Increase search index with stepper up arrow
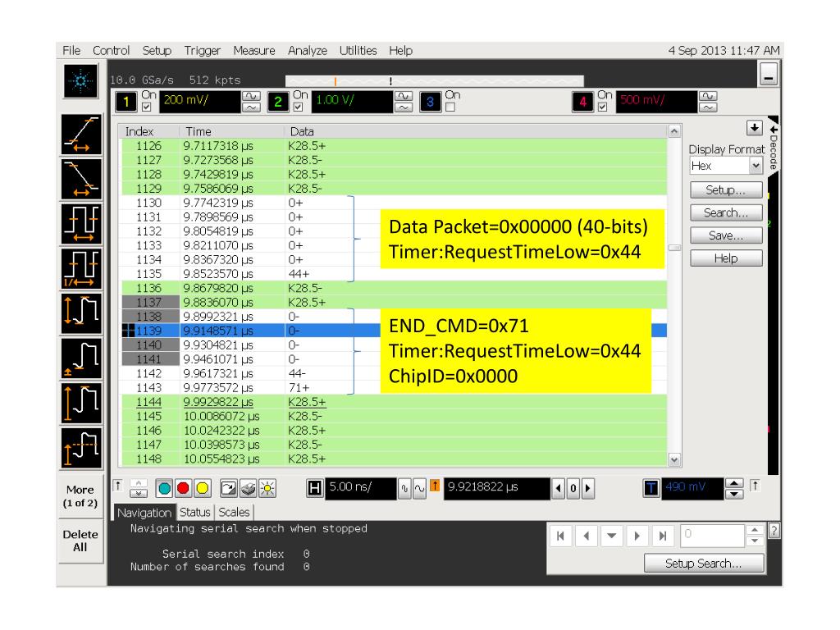Image resolution: width=840 pixels, height=630 pixels. coord(755,531)
